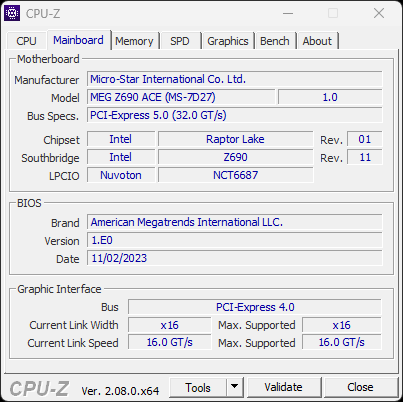This screenshot has width=403, height=402.
Task: Click the CPU-Z app icon in title bar
Action: (x=12, y=13)
